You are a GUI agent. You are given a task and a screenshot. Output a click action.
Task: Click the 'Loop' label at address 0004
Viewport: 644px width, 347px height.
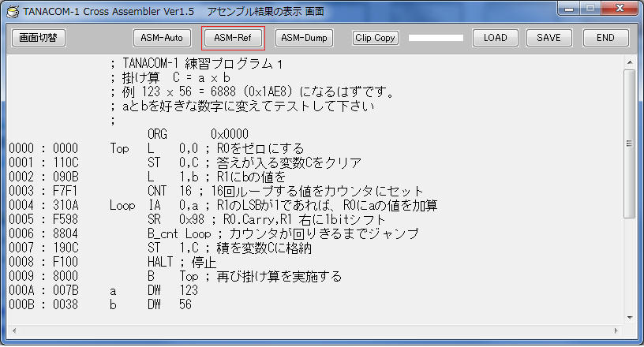[122, 205]
